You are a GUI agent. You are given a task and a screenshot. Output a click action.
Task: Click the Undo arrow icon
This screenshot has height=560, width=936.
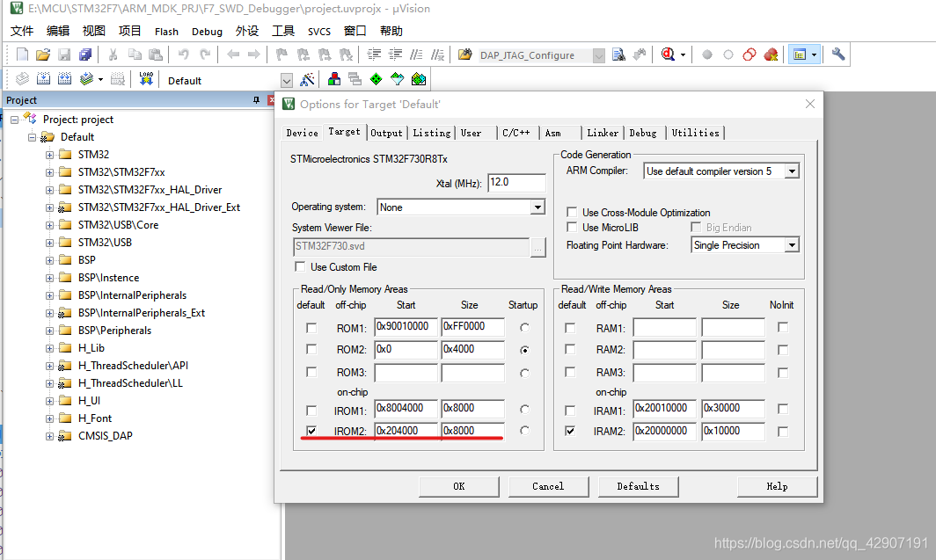coord(183,55)
